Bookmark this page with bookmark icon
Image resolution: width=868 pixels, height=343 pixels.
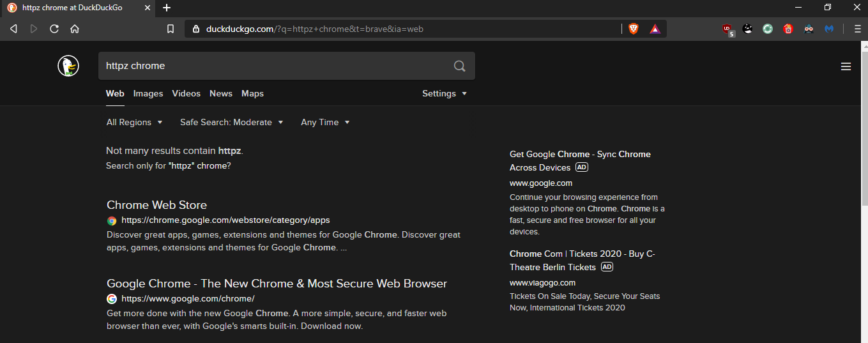[171, 29]
